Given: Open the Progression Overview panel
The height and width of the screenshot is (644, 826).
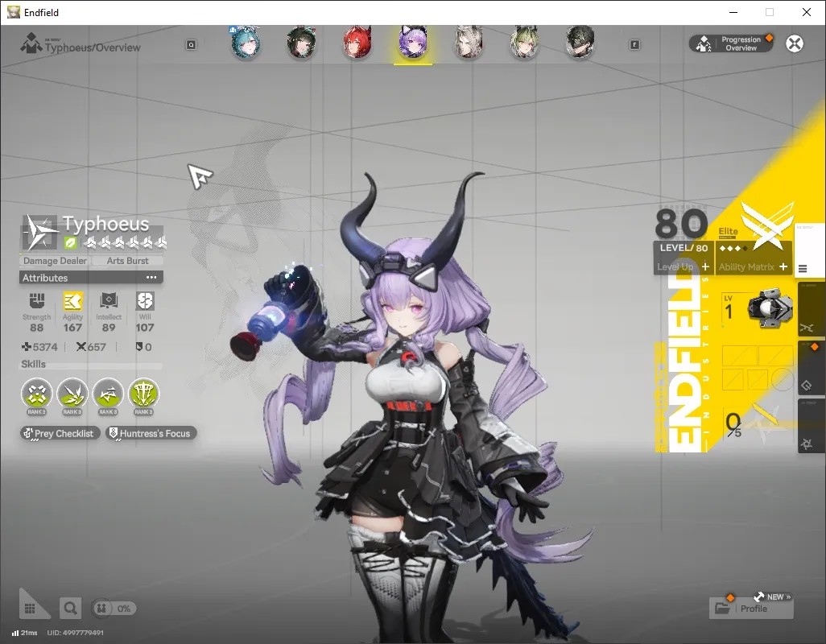Looking at the screenshot, I should click(732, 43).
